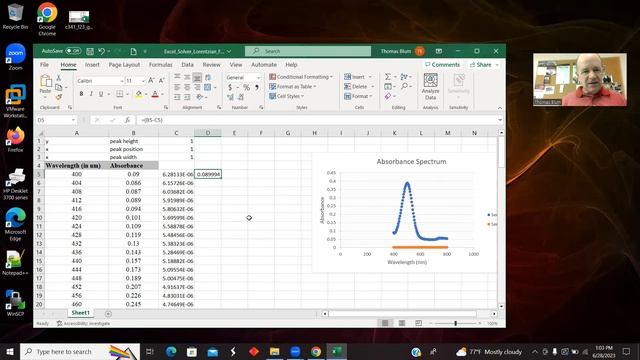Toggle Middle Align in Alignment group
The width and height of the screenshot is (640, 360).
(x=187, y=77)
